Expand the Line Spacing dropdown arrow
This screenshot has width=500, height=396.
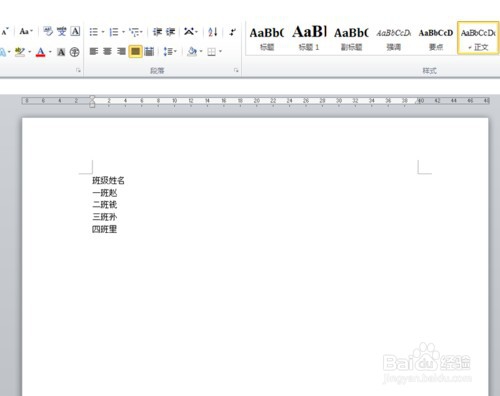point(175,52)
